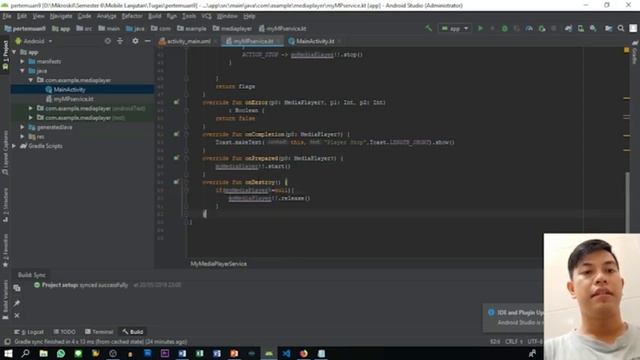Click override gutter icon beside onPrepared
Screen dimensions: 640x360
tap(176, 158)
